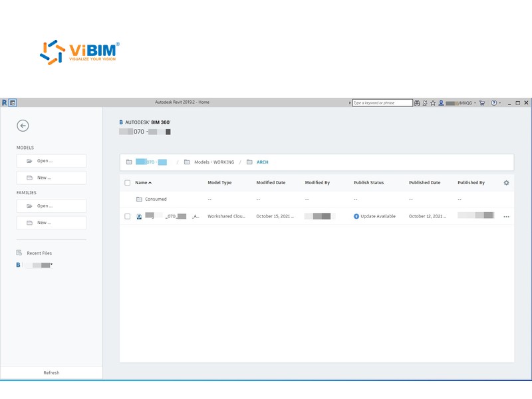The width and height of the screenshot is (532, 399).
Task: Click the favorites star icon
Action: pos(433,103)
